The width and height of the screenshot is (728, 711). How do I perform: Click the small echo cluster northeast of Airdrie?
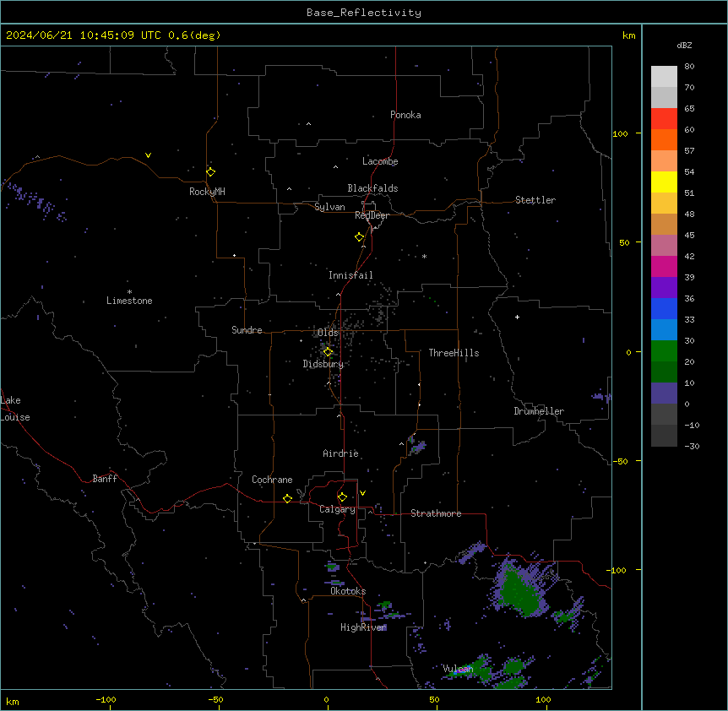point(416,446)
